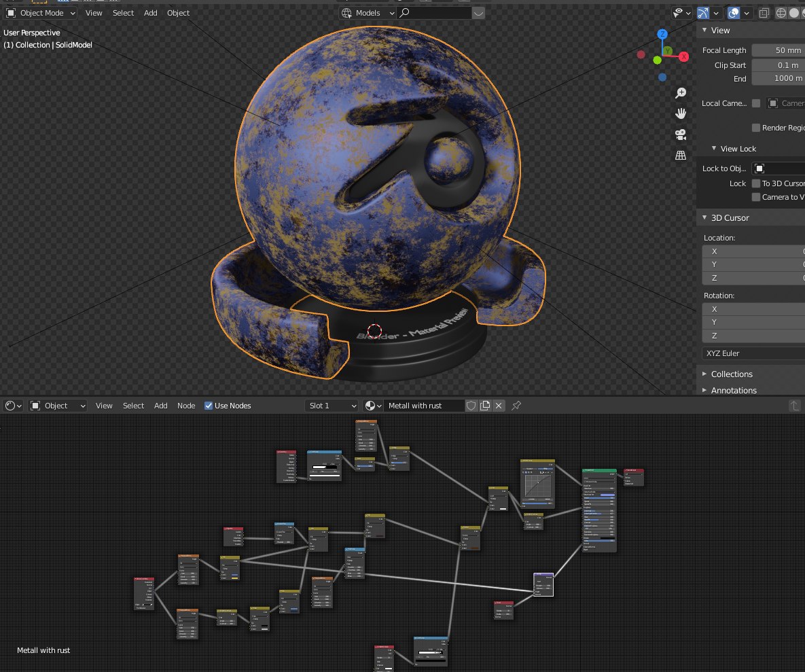Image resolution: width=805 pixels, height=672 pixels.
Task: Open node editor View menu
Action: pos(104,406)
